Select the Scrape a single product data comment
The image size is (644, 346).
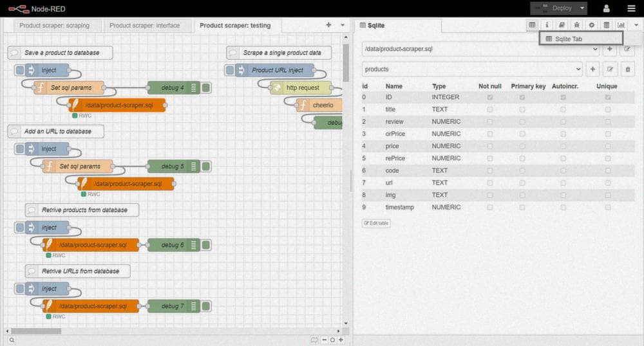click(x=279, y=53)
